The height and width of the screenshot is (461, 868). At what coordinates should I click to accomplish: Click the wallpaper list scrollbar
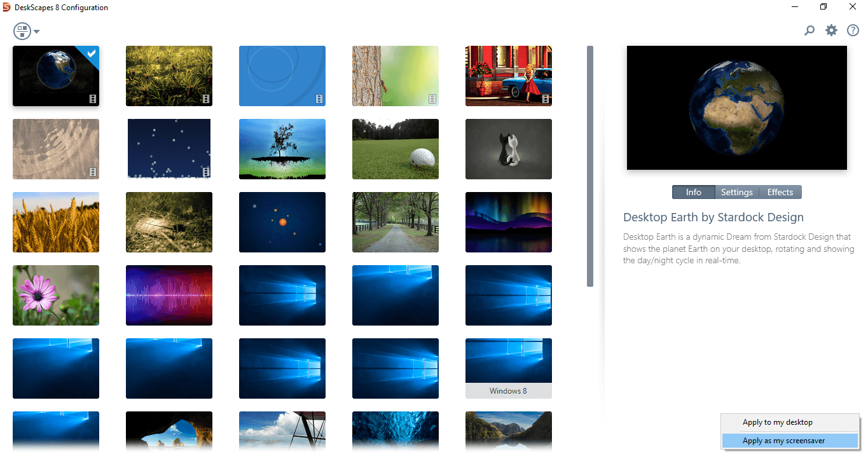[x=590, y=166]
